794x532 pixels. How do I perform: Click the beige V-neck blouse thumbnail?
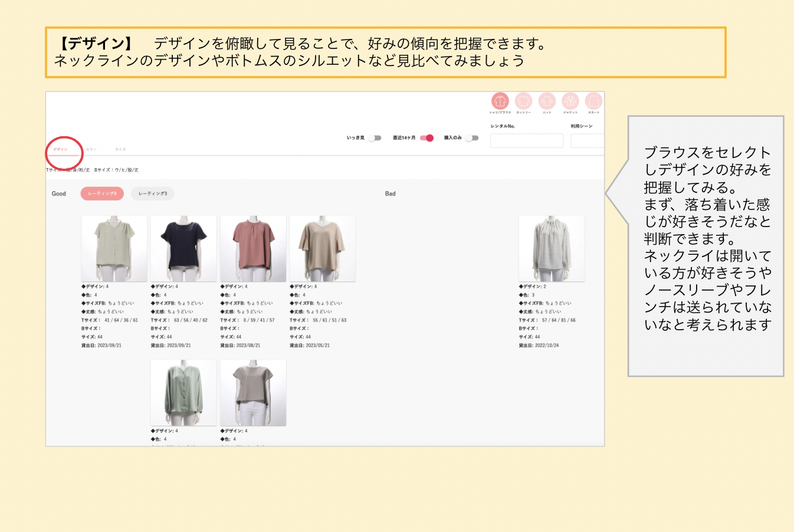point(322,248)
